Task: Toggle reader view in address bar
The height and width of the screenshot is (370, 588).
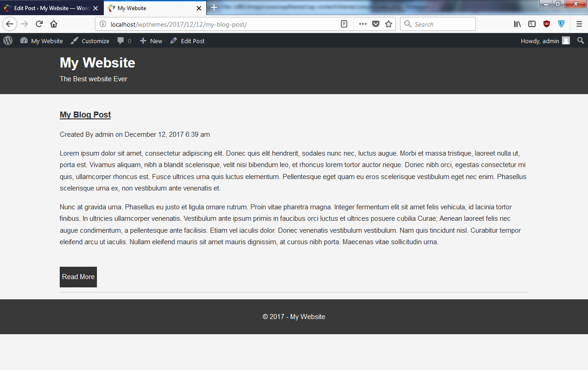Action: click(x=344, y=24)
